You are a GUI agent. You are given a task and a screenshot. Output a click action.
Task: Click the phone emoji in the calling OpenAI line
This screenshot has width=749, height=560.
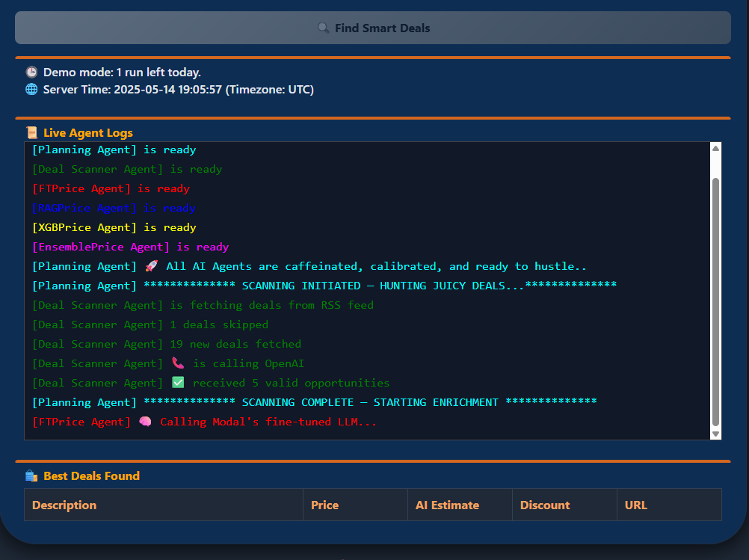tap(177, 364)
